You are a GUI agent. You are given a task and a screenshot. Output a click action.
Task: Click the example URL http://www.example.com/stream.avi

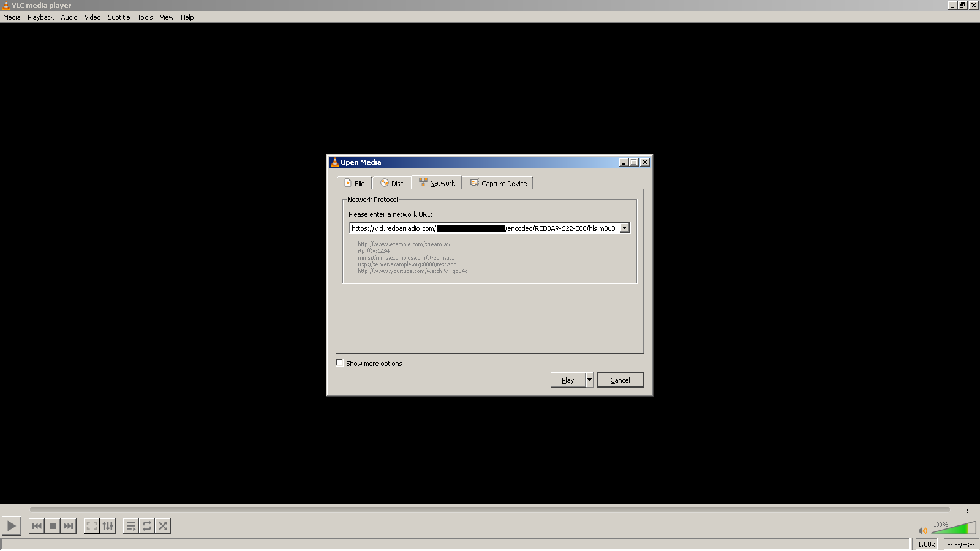(x=405, y=244)
